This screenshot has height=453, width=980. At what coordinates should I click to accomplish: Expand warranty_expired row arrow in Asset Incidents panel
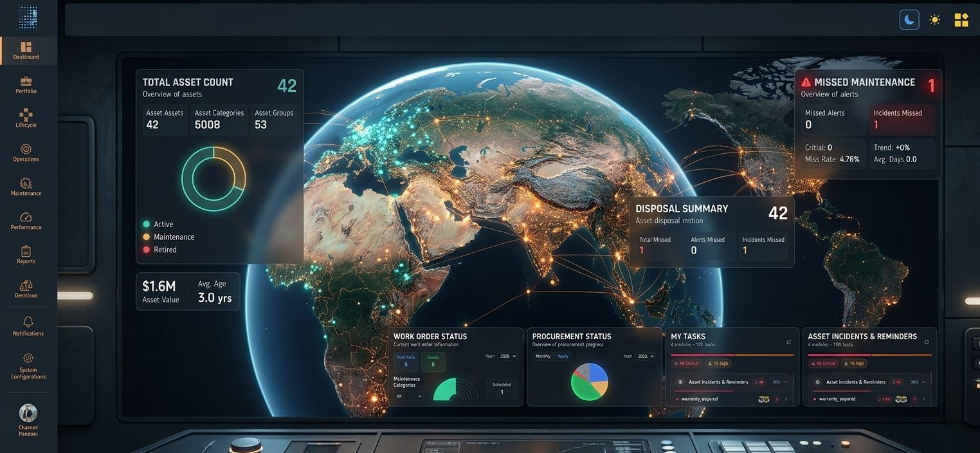[x=923, y=399]
